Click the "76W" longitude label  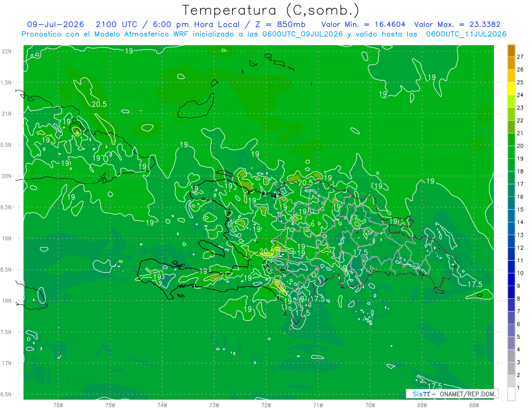pyautogui.click(x=58, y=405)
